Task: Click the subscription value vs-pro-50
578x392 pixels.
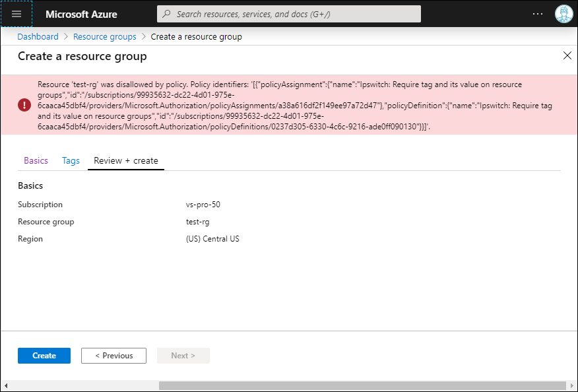Action: (x=203, y=205)
